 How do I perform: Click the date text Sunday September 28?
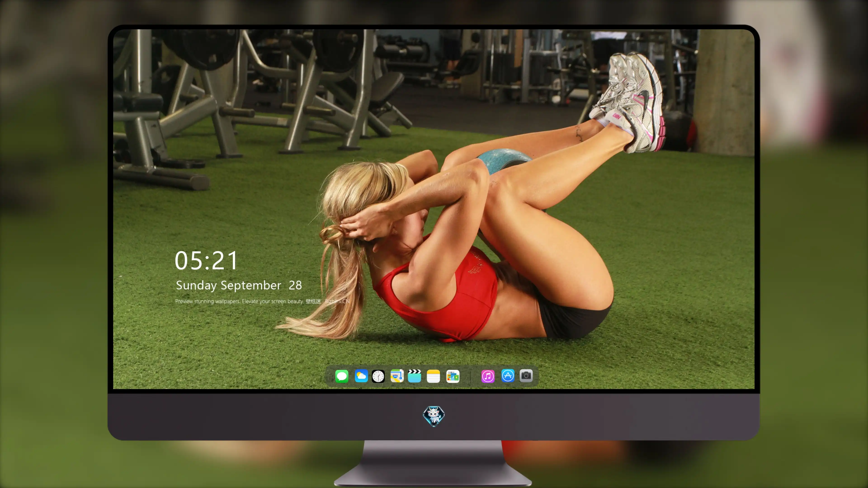coord(239,286)
